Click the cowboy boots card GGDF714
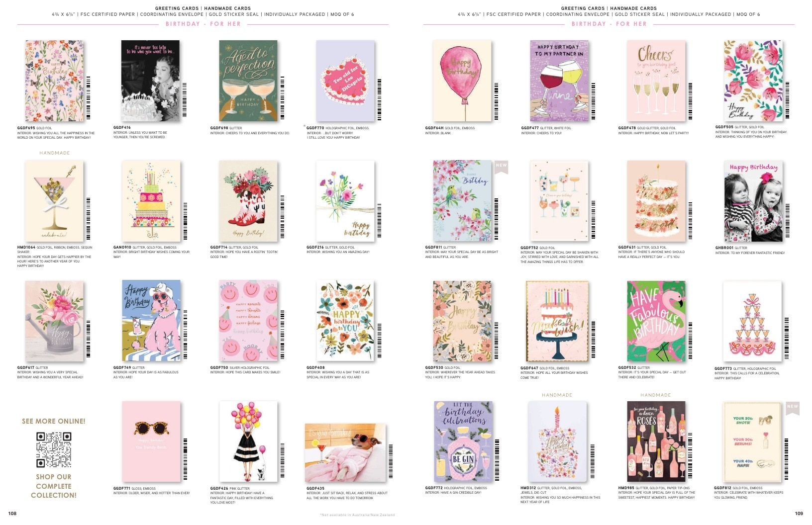This screenshot has height=525, width=812. coord(248,201)
